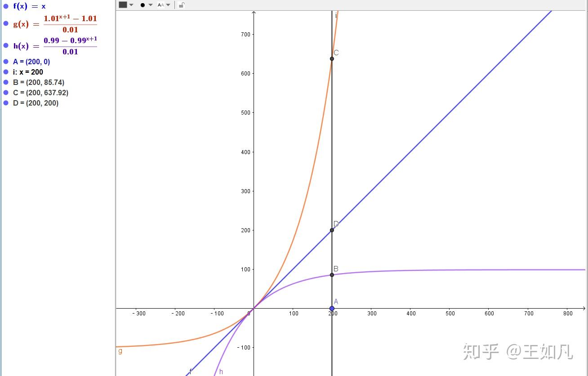Expand the point style dropdown arrow
Screen dimensions: 588x376
click(151, 5)
